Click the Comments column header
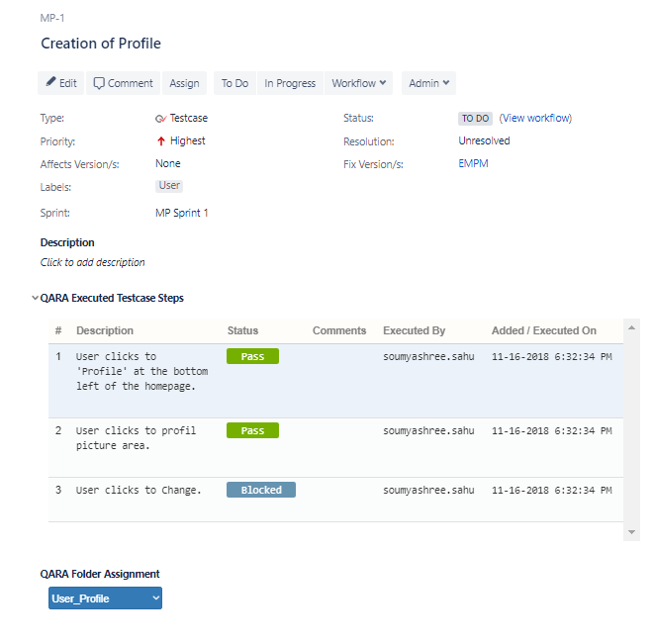This screenshot has width=654, height=644. click(339, 330)
